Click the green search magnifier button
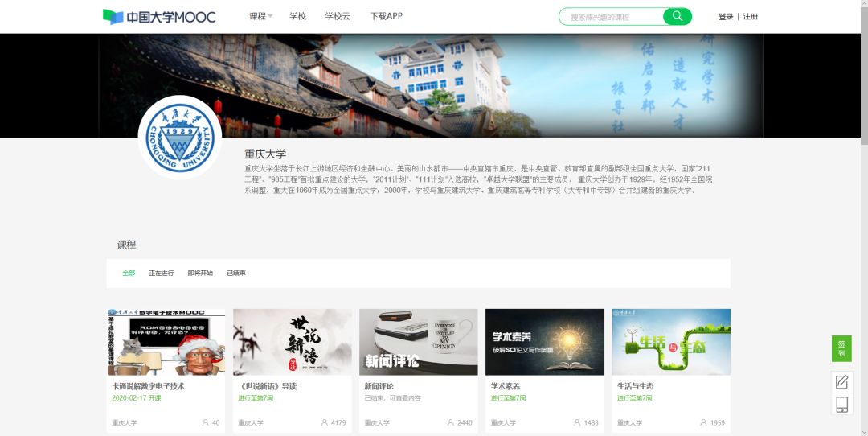 coord(678,17)
